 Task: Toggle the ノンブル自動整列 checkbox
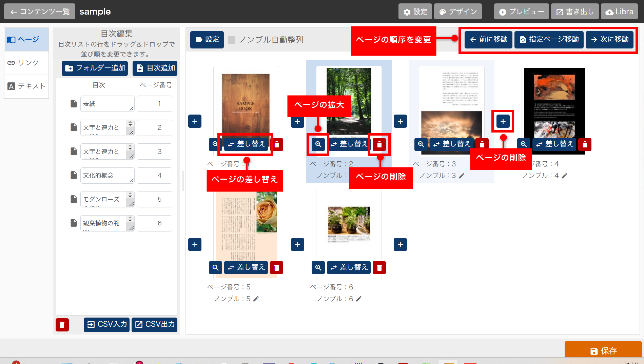tap(232, 40)
